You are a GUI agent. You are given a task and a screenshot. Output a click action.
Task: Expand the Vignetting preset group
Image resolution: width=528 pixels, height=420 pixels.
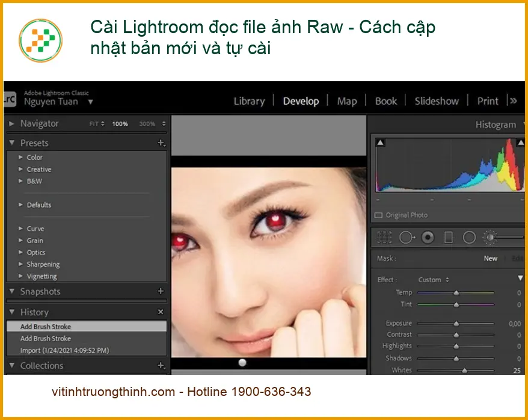coord(20,276)
